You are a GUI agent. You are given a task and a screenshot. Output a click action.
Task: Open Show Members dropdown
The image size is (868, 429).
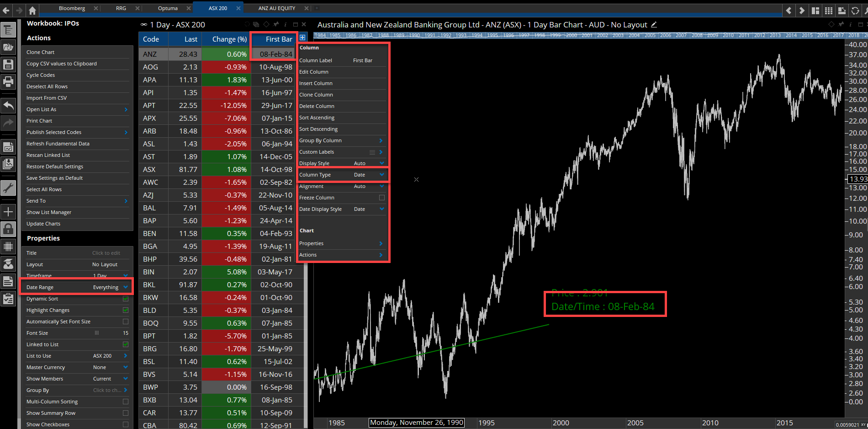(77, 379)
